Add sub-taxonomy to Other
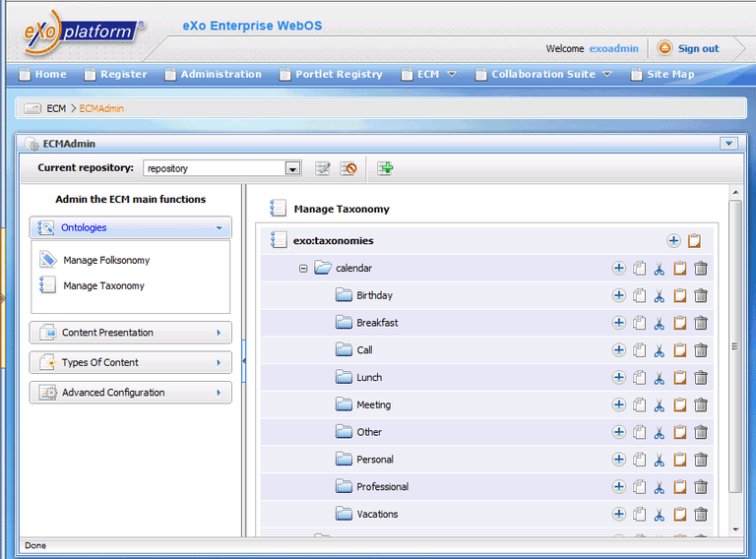 pos(618,432)
